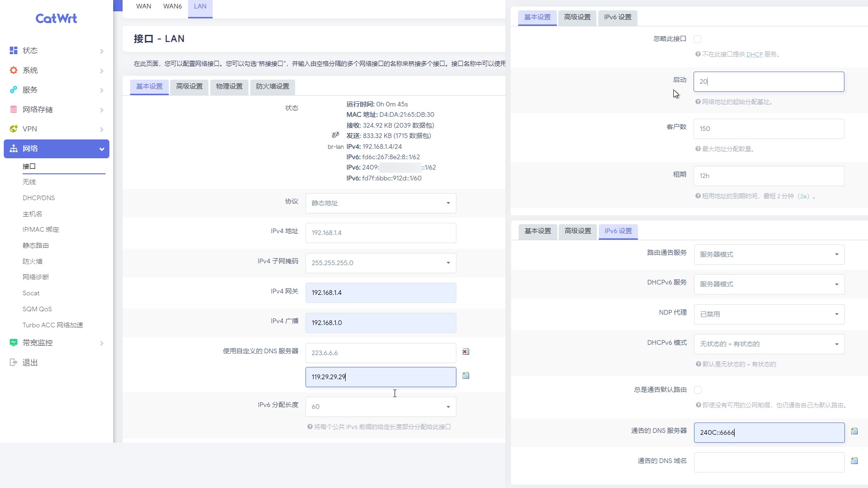Open the 状态 sidebar menu
This screenshot has height=488, width=868.
coord(57,50)
